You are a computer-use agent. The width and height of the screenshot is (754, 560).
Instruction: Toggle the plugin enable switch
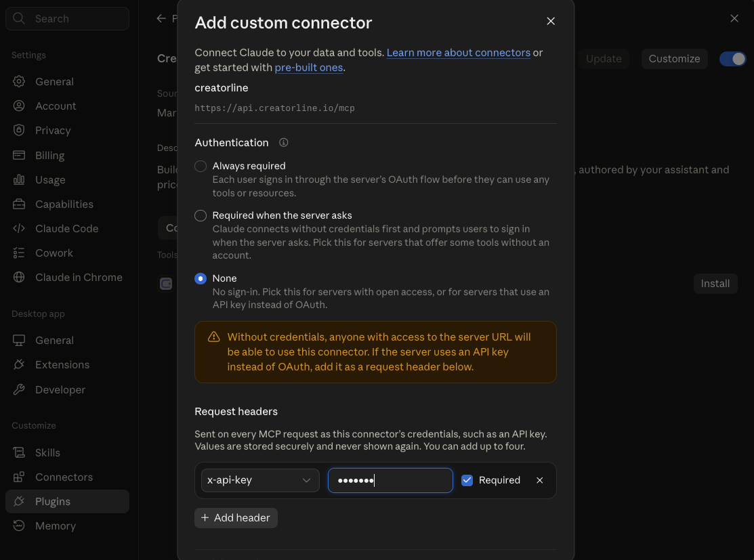tap(732, 59)
